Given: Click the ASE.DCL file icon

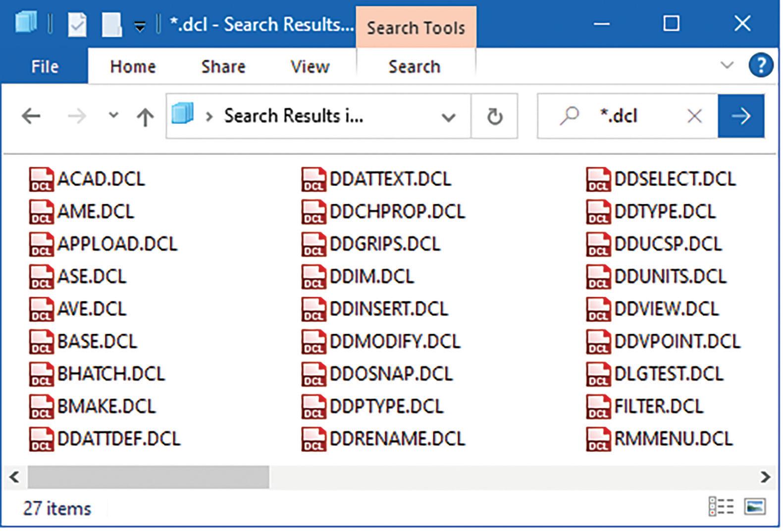Looking at the screenshot, I should pyautogui.click(x=42, y=277).
